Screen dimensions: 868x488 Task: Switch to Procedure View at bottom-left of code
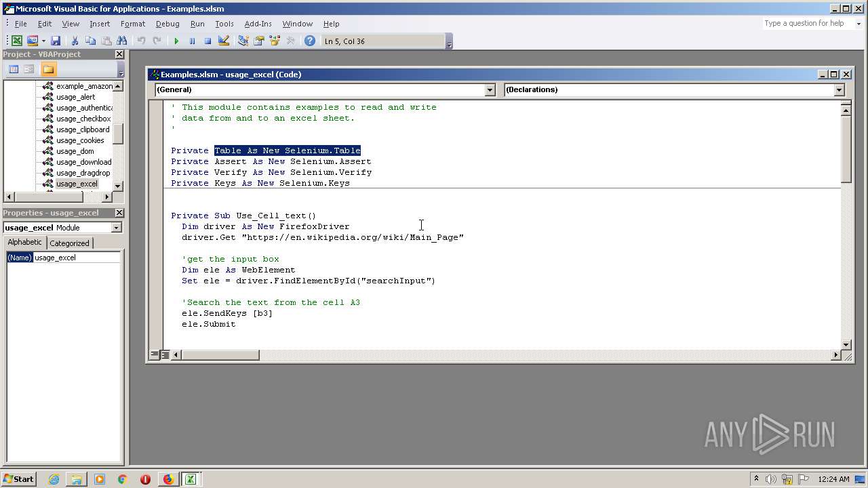tap(155, 354)
